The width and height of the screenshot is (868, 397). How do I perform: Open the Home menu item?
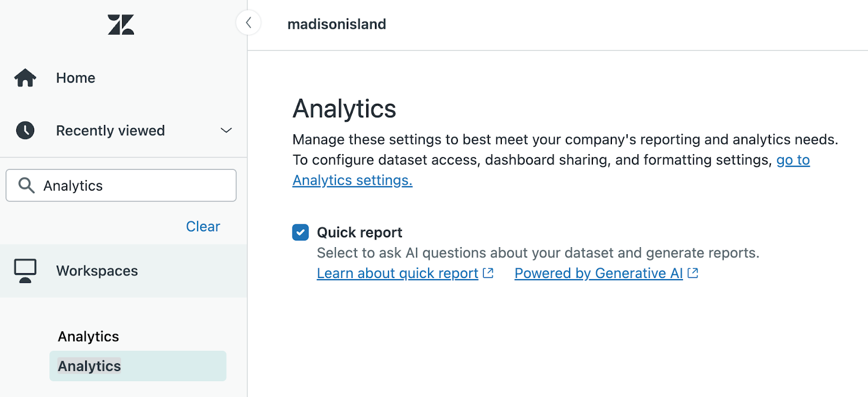75,78
